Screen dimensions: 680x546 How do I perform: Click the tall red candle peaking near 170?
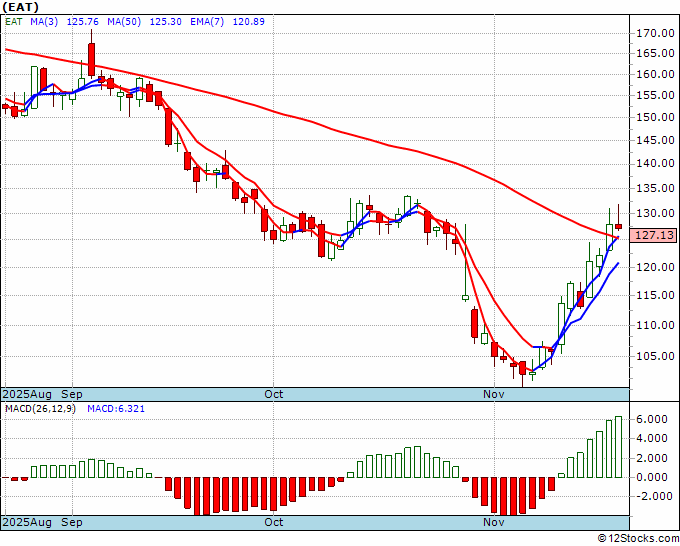tap(91, 58)
